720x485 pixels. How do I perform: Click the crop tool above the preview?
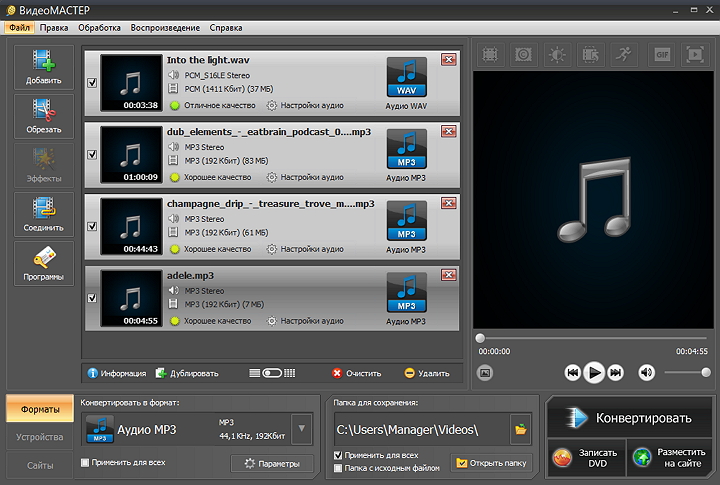[x=490, y=55]
